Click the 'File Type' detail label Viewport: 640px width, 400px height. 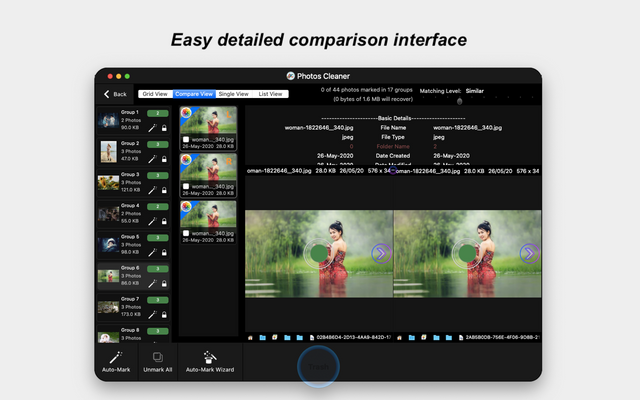393,137
